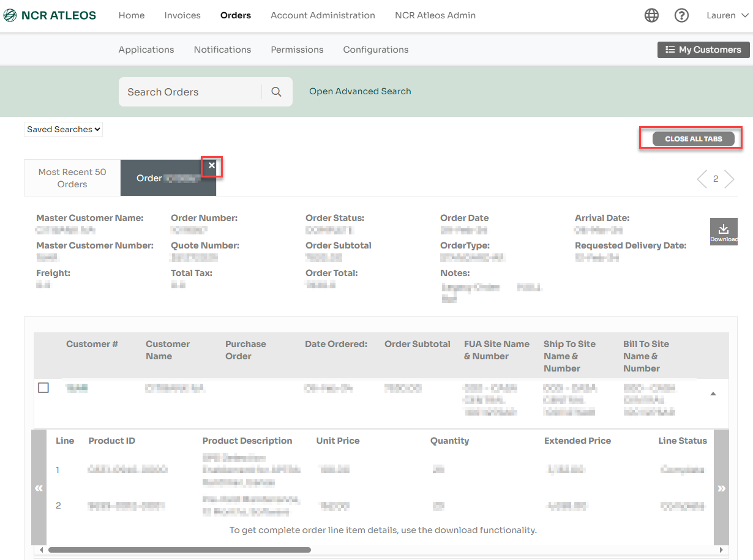Go to previous tab page arrow
This screenshot has width=753, height=560.
click(x=702, y=179)
